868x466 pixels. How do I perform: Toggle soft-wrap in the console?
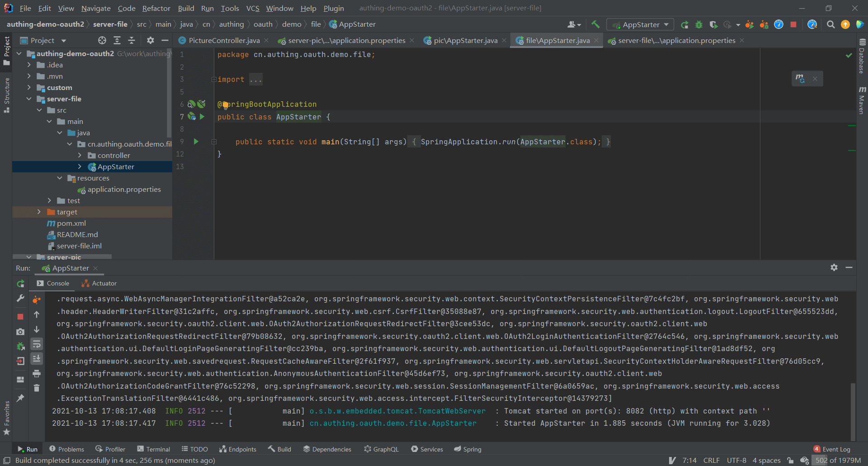[37, 344]
